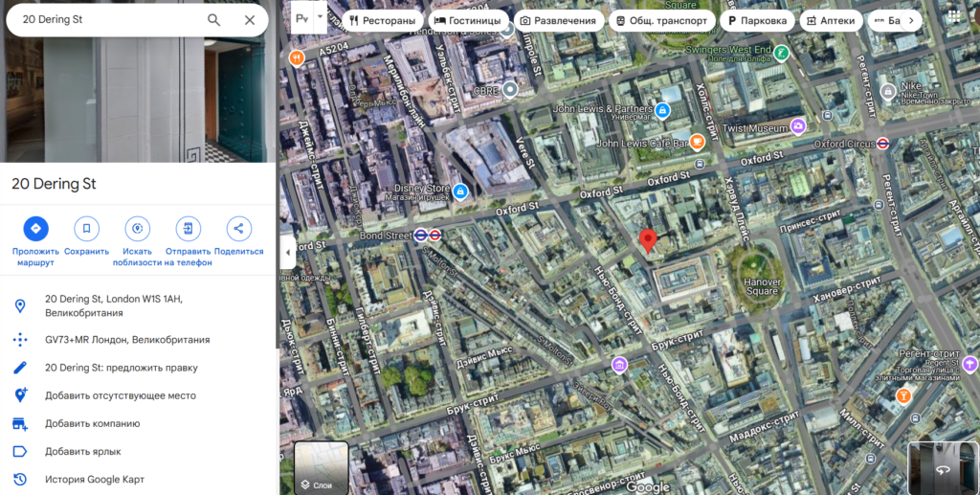Click the Поделиться share icon
Screen dimensions: 980x495
pos(238,229)
